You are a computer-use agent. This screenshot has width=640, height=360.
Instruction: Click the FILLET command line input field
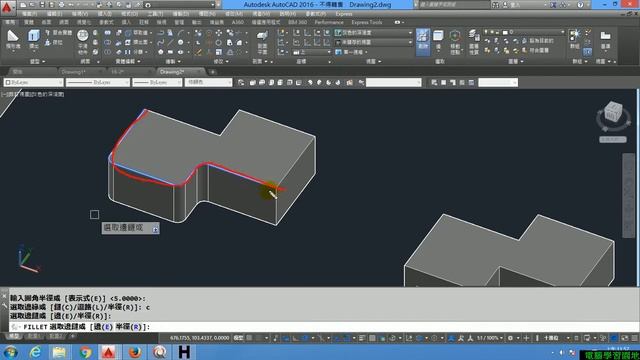pyautogui.click(x=324, y=327)
